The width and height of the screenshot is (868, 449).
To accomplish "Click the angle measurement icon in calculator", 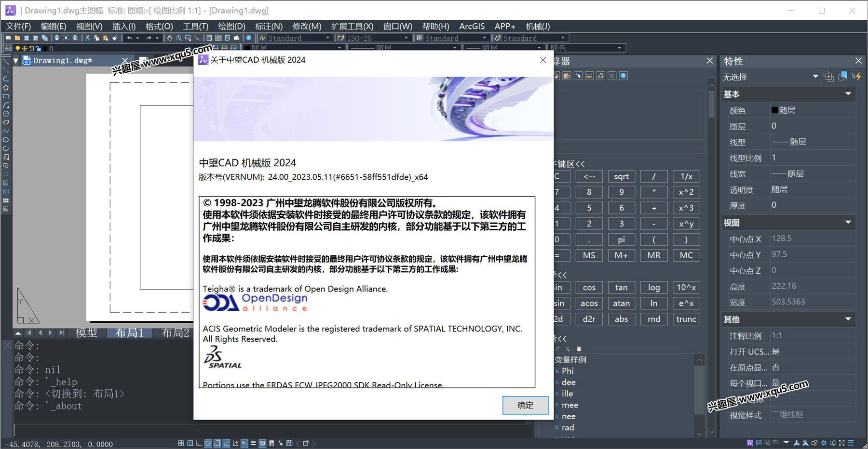I will coord(600,76).
